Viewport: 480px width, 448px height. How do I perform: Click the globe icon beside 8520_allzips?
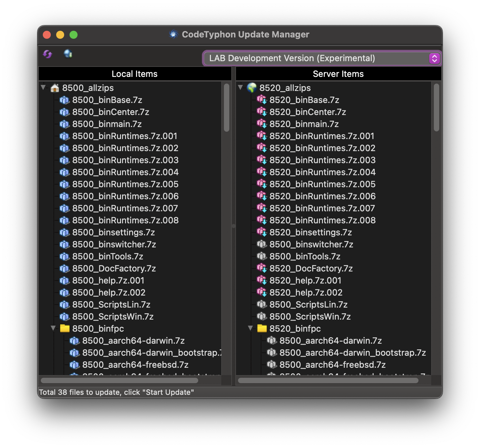pos(252,88)
